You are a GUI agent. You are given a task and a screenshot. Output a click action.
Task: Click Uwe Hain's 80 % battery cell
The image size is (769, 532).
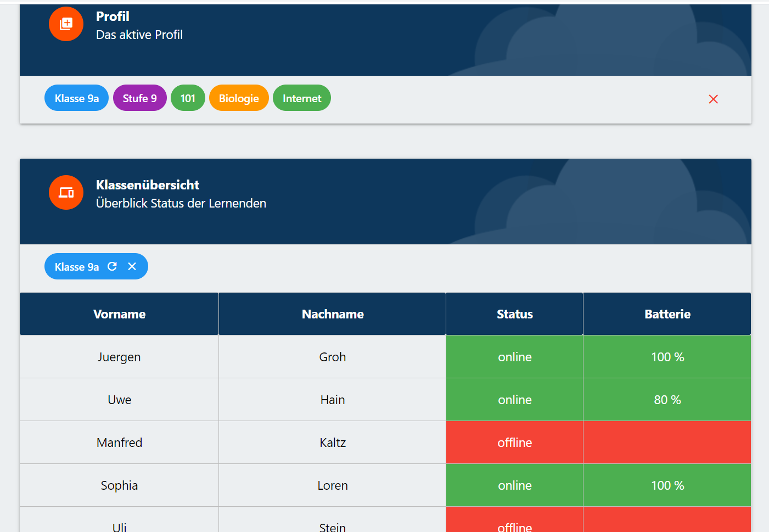click(667, 399)
